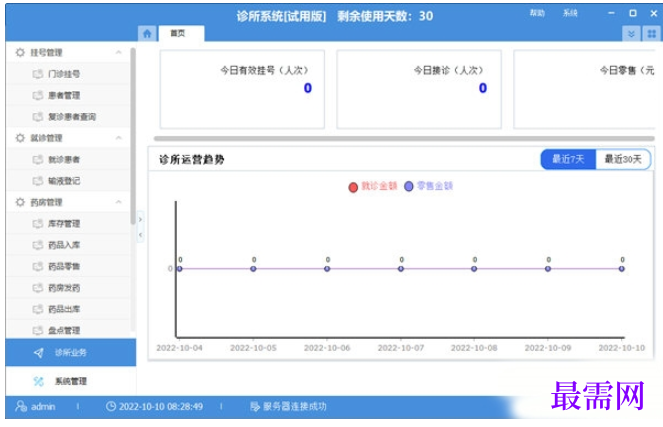Click the grid layout icon at top right

click(x=651, y=33)
